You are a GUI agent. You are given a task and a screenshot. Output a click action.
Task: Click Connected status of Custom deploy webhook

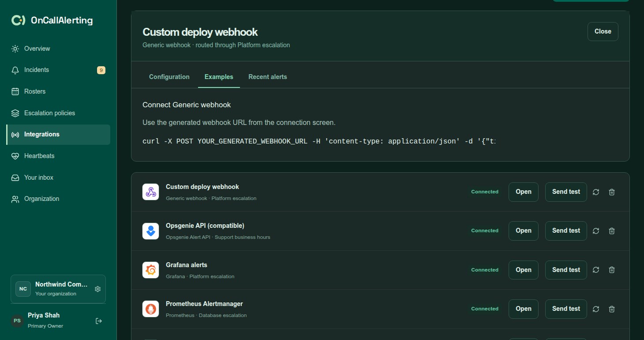coord(485,192)
